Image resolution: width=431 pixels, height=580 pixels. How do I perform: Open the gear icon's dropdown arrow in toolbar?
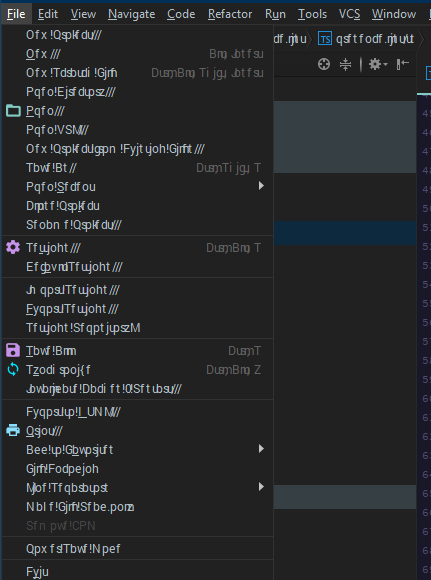(x=385, y=65)
